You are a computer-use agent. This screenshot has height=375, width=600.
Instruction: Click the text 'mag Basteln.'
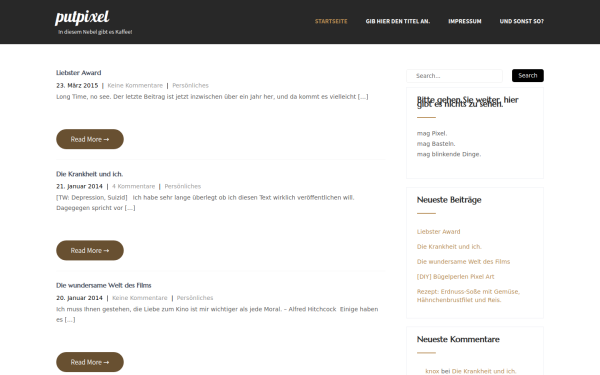[x=436, y=144]
